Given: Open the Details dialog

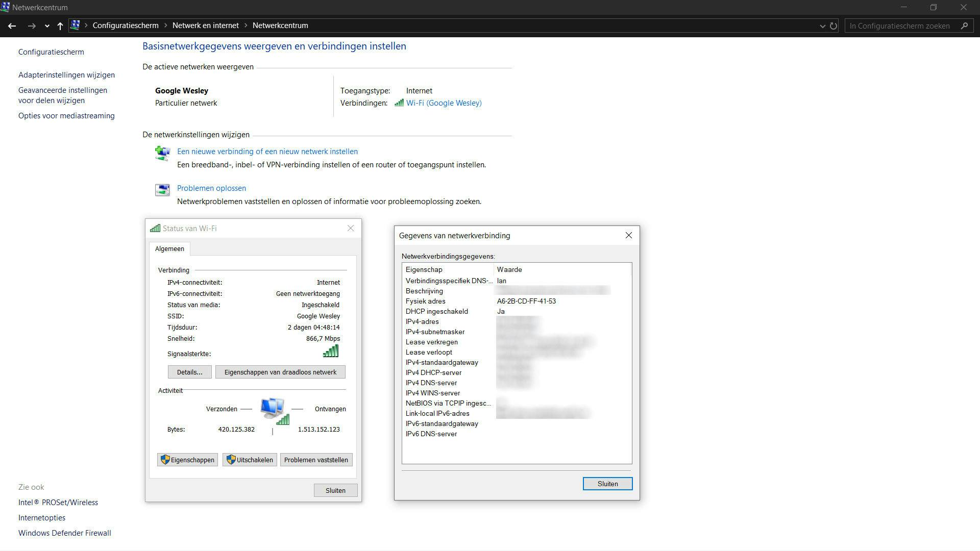Looking at the screenshot, I should pos(189,372).
